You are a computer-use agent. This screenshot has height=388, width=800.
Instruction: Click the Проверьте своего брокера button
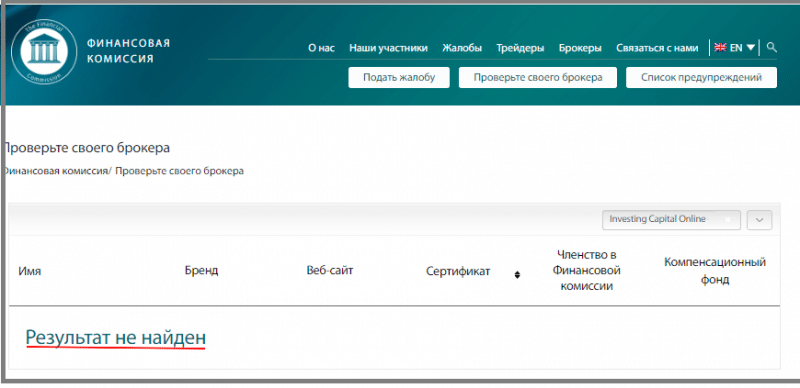[538, 78]
